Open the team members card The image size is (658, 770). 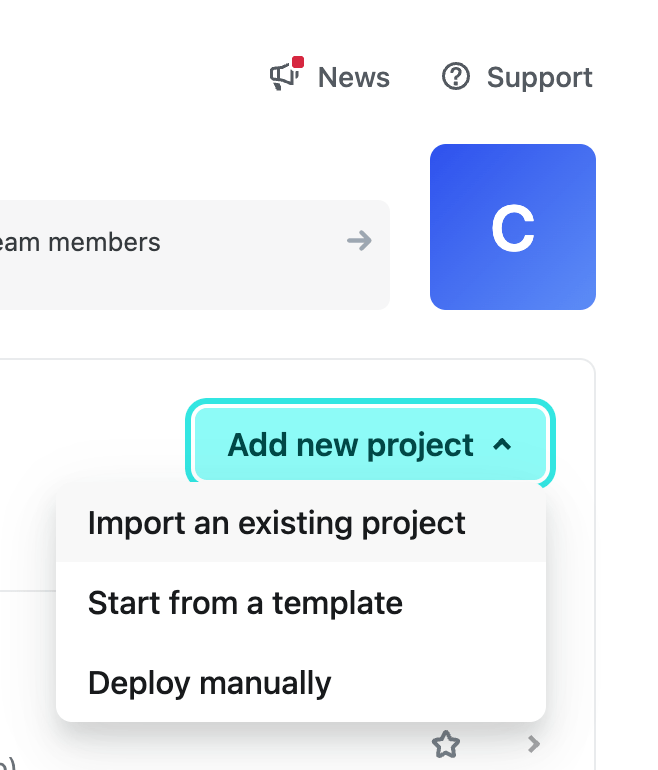tap(190, 254)
